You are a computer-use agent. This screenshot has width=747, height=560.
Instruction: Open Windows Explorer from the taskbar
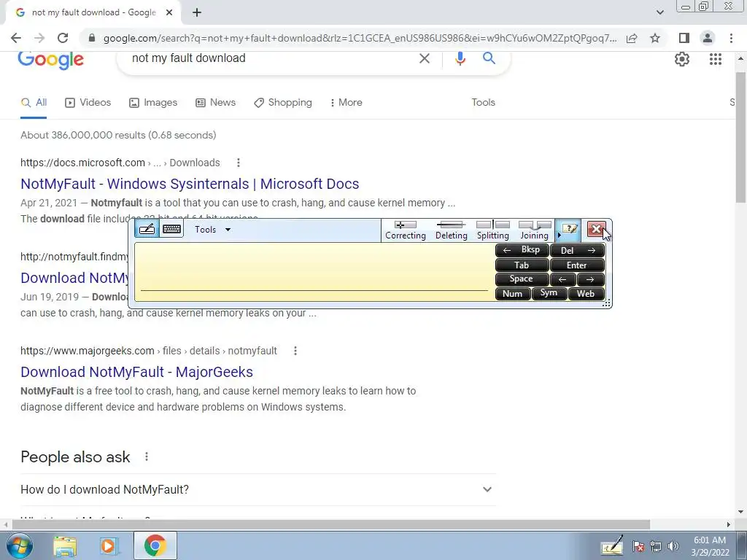tap(65, 545)
